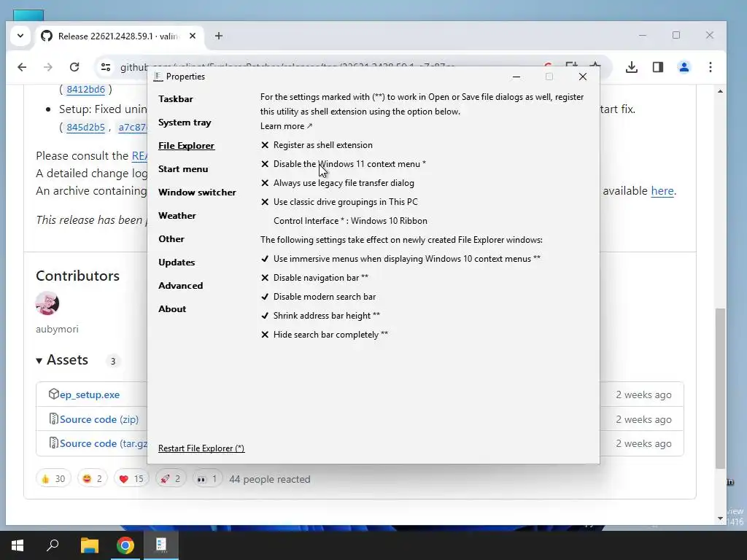Open commit link 8412bd6
This screenshot has height=560, width=747.
pos(86,89)
